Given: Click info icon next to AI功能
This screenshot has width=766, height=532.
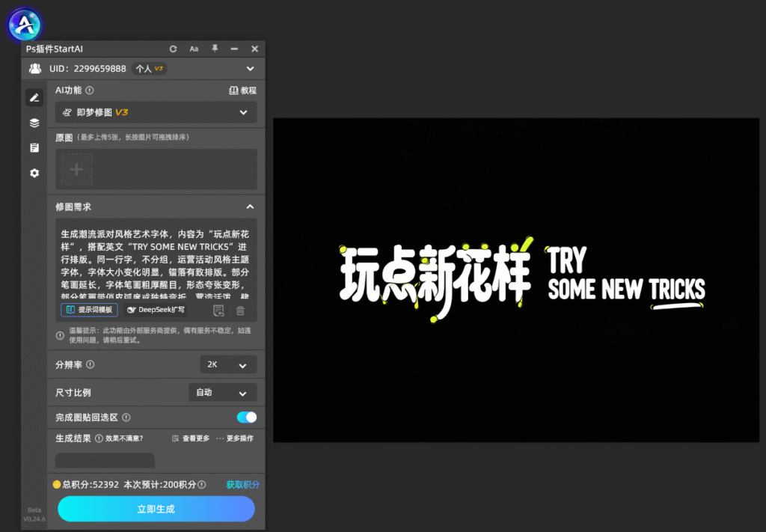Looking at the screenshot, I should (x=90, y=91).
